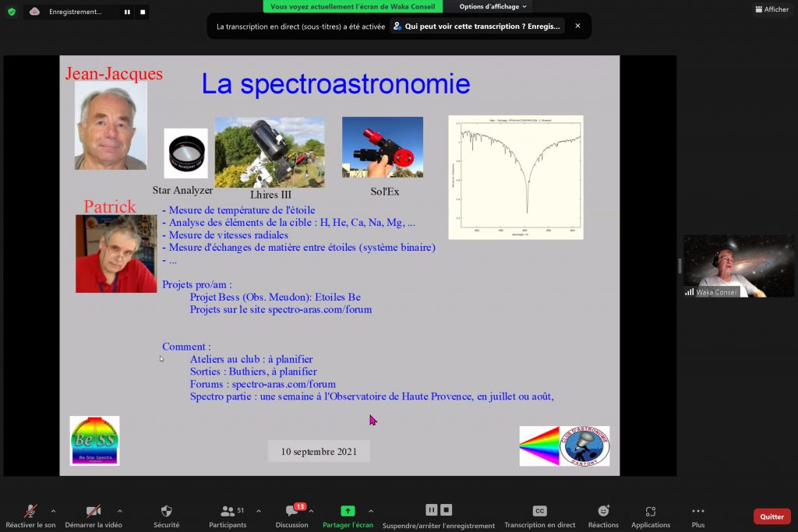The height and width of the screenshot is (532, 798).
Task: Expand Discussion options arrow
Action: coord(311,511)
